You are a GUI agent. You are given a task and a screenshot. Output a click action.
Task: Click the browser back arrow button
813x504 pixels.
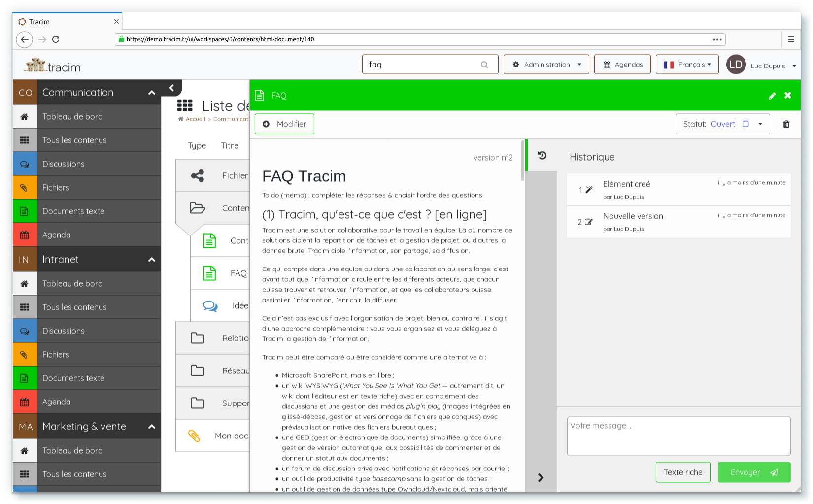[25, 39]
